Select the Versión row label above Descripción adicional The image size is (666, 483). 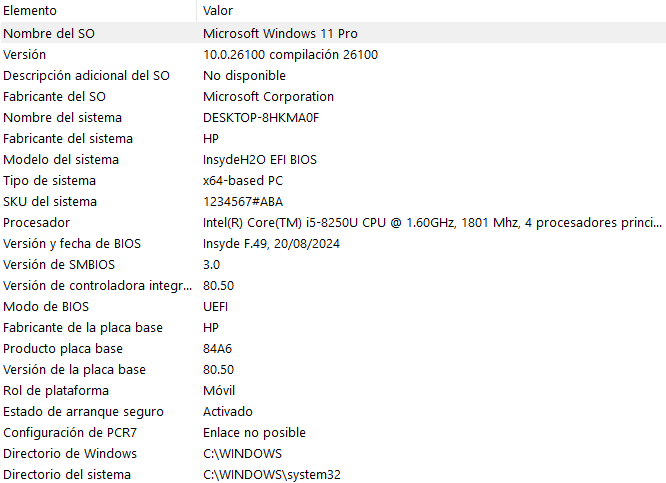[x=25, y=55]
